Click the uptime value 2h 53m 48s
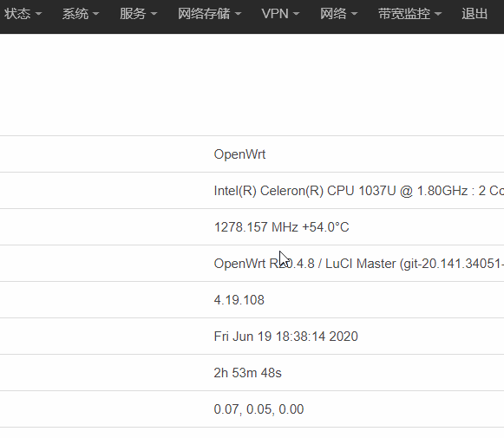The width and height of the screenshot is (504, 438). click(x=247, y=373)
